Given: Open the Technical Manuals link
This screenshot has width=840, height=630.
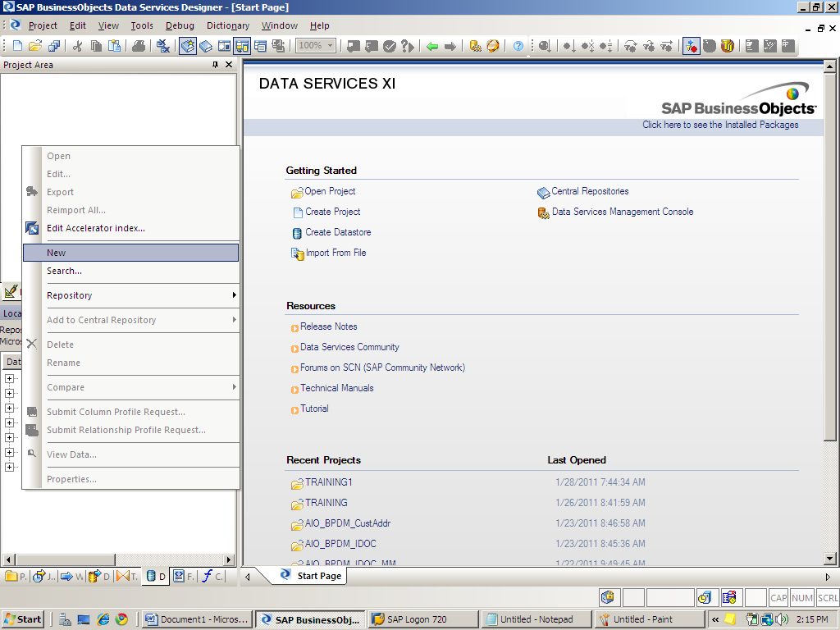Looking at the screenshot, I should click(337, 388).
